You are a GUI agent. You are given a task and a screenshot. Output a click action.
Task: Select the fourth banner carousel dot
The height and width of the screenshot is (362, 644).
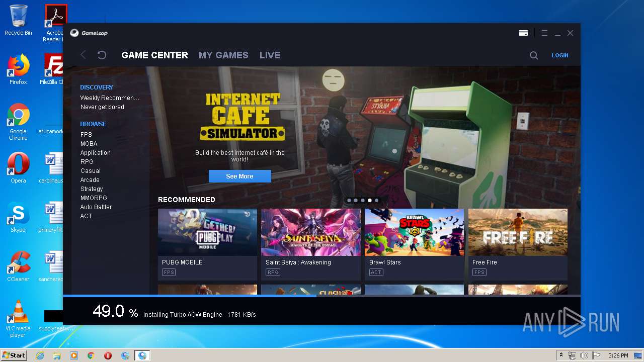369,200
